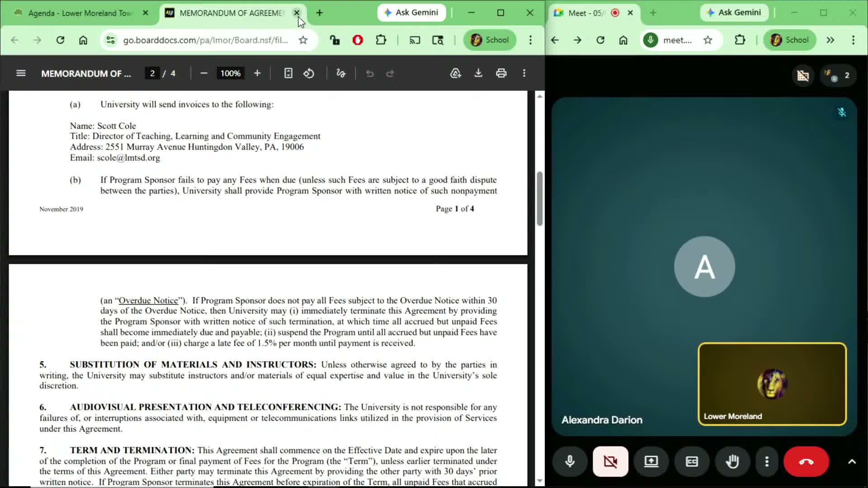Screen dimensions: 868x488
Task: Raise your hand in the meeting
Action: point(732,461)
